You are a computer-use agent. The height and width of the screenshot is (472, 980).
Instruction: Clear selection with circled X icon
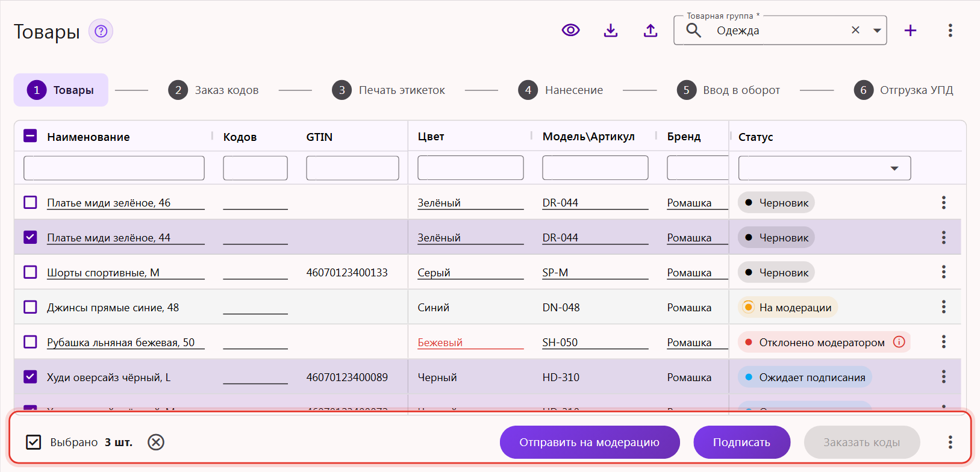(x=156, y=442)
